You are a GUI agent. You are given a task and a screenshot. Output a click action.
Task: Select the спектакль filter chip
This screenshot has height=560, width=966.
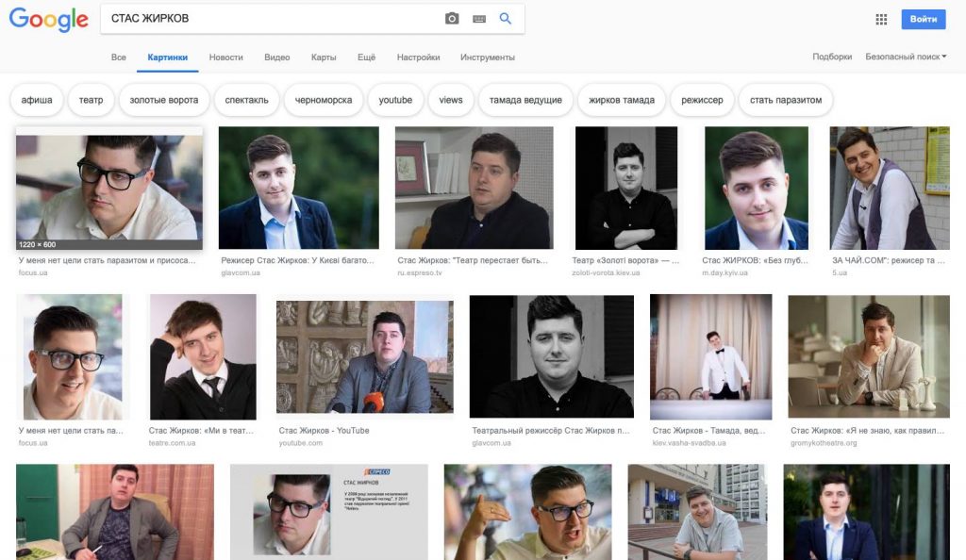(246, 100)
